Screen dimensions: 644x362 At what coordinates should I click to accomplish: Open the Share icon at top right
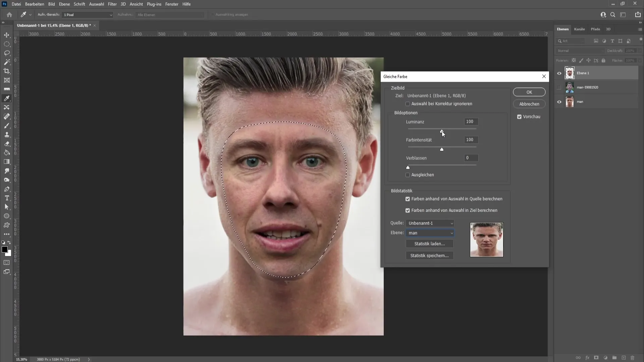tap(638, 15)
